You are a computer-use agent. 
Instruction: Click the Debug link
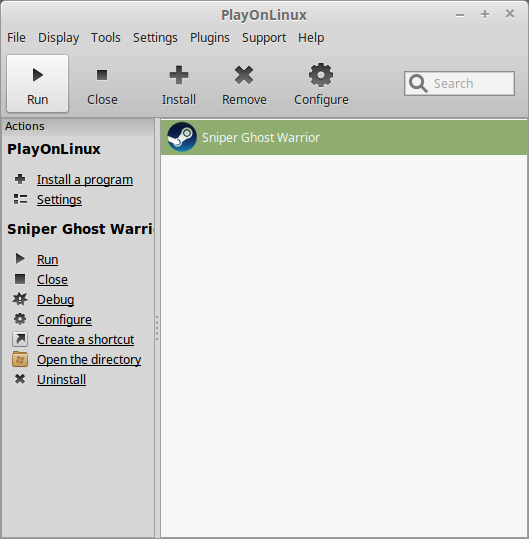point(56,300)
